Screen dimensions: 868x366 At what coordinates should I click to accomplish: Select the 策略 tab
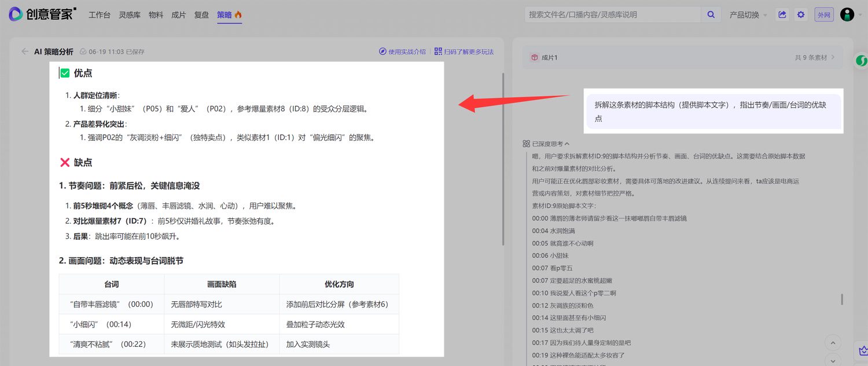230,15
